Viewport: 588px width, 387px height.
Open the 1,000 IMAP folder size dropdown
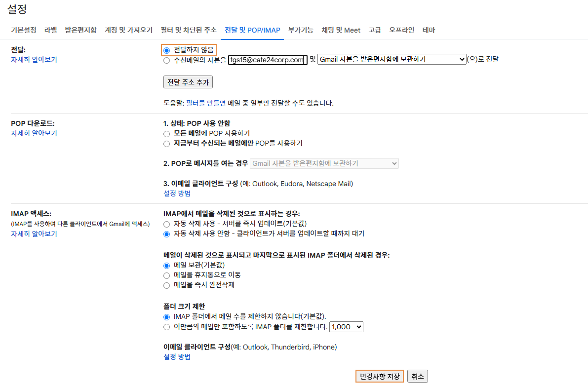click(x=346, y=327)
